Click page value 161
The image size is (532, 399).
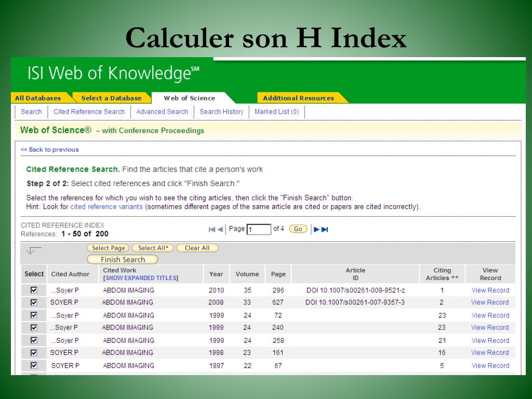tap(277, 353)
